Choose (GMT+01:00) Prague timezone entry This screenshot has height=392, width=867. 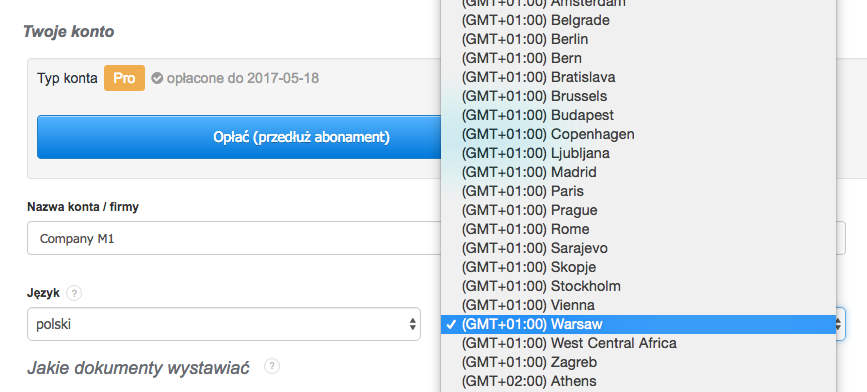(x=639, y=210)
